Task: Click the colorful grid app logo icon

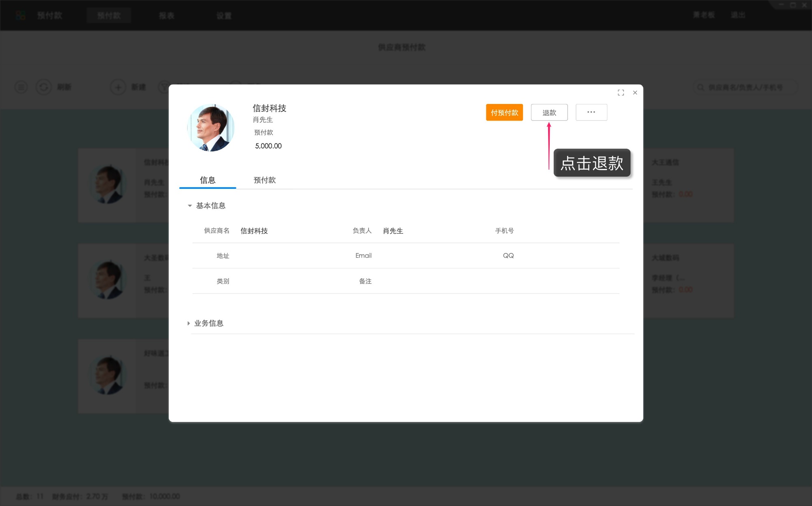Action: [x=19, y=15]
